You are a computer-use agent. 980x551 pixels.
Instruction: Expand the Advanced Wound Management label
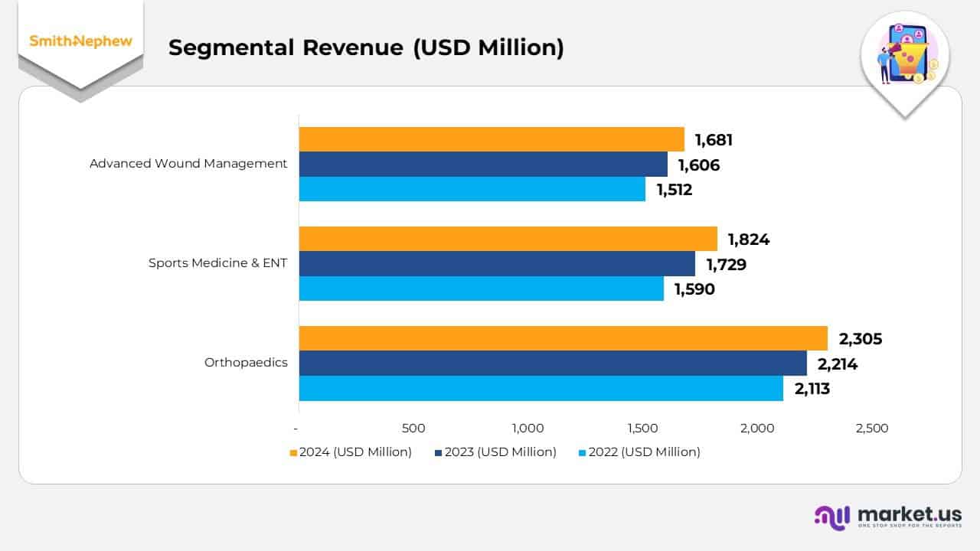tap(188, 163)
